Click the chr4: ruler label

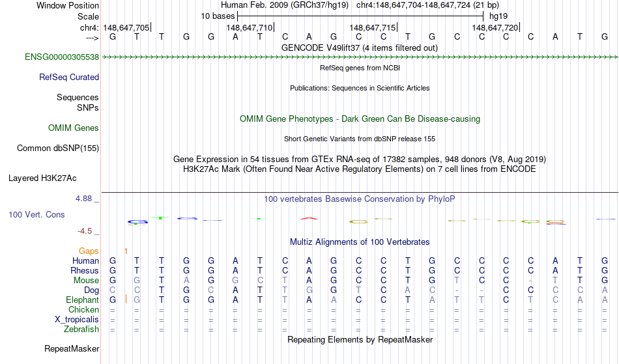pyautogui.click(x=90, y=27)
